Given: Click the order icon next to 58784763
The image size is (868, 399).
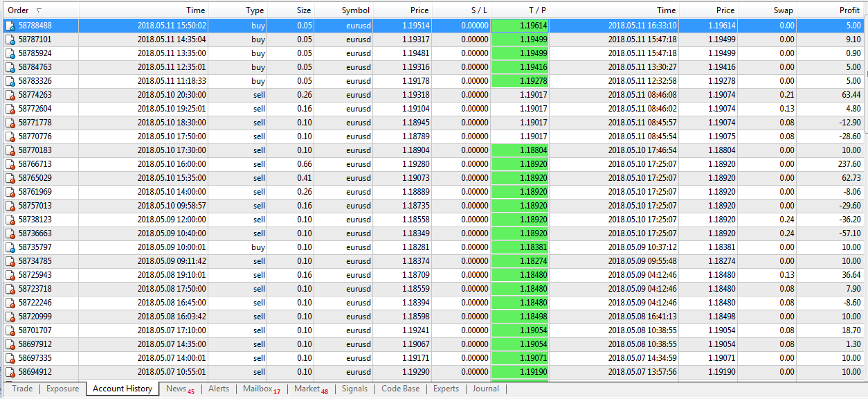Looking at the screenshot, I should point(10,67).
